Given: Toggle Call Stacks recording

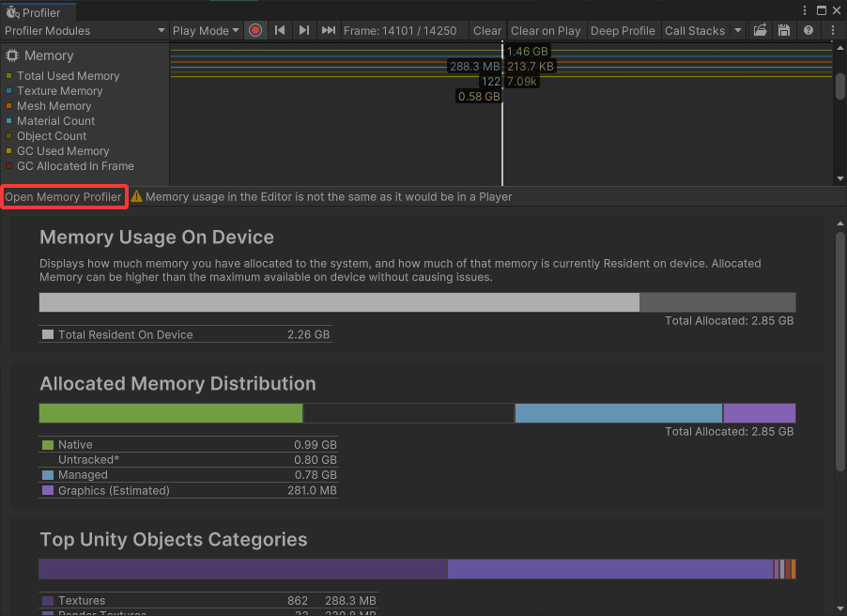Looking at the screenshot, I should (x=695, y=30).
